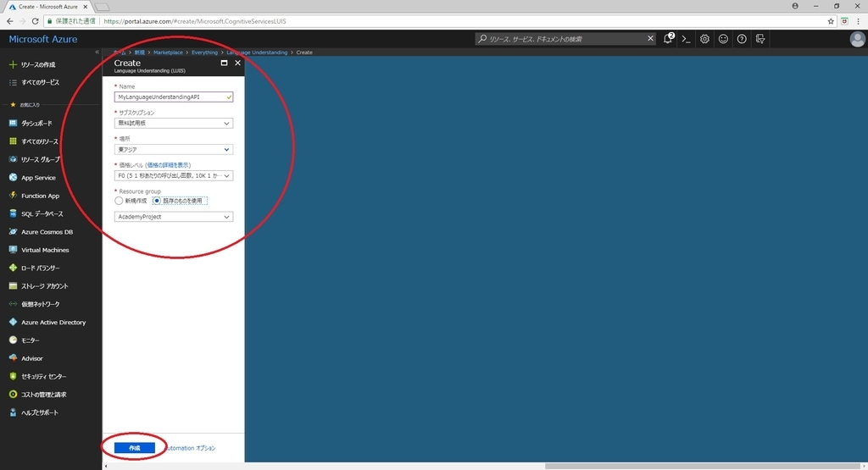Open リソース グループ sidebar icon
Screen dimensions: 868x470
tap(13, 159)
